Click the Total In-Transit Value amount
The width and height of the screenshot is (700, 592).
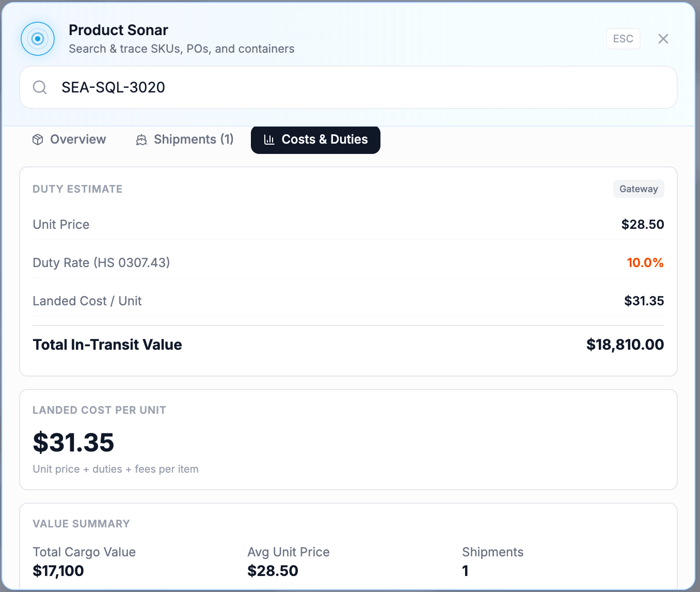(x=625, y=345)
